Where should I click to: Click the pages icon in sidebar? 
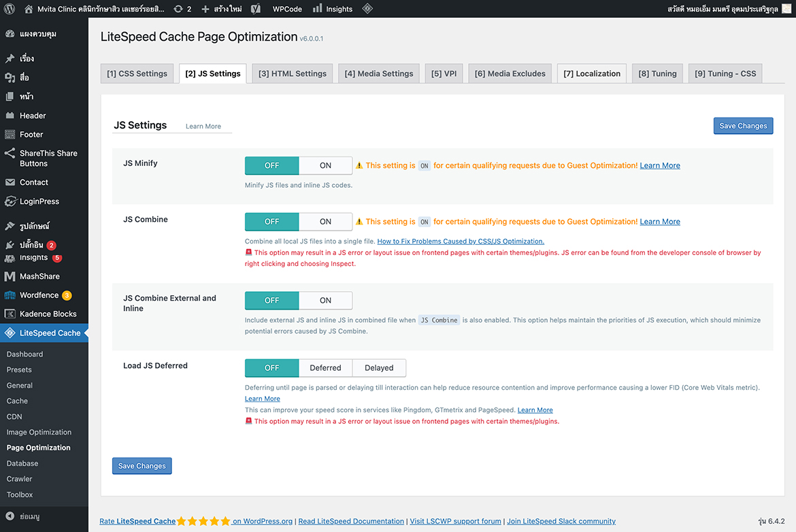[x=10, y=97]
